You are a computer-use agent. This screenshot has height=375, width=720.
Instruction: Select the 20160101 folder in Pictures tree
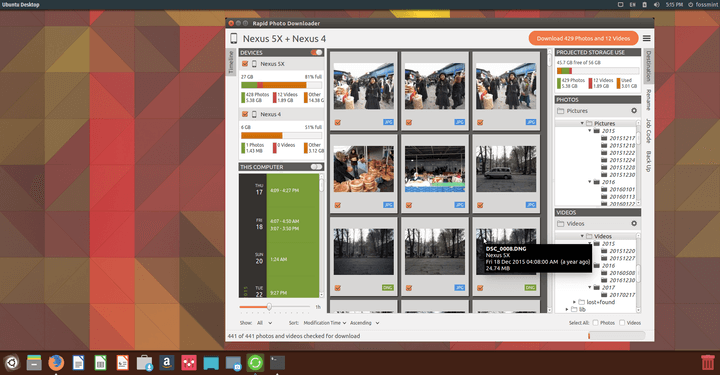pyautogui.click(x=618, y=189)
